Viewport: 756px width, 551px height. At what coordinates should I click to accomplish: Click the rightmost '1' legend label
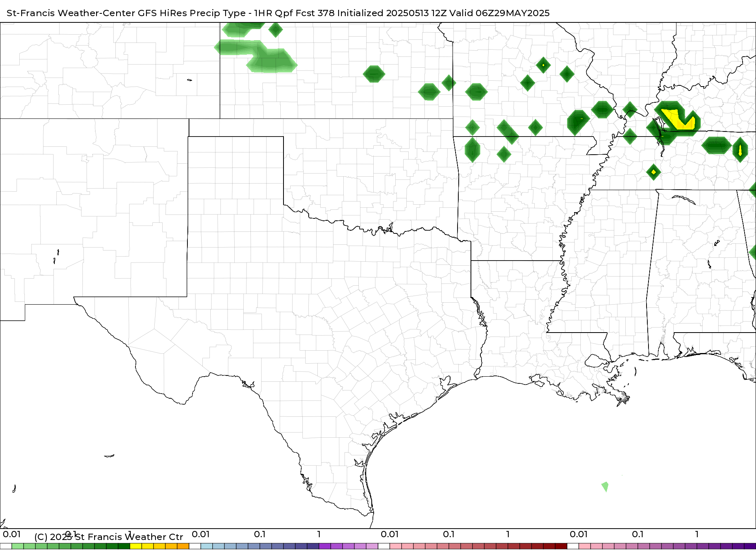(x=697, y=534)
